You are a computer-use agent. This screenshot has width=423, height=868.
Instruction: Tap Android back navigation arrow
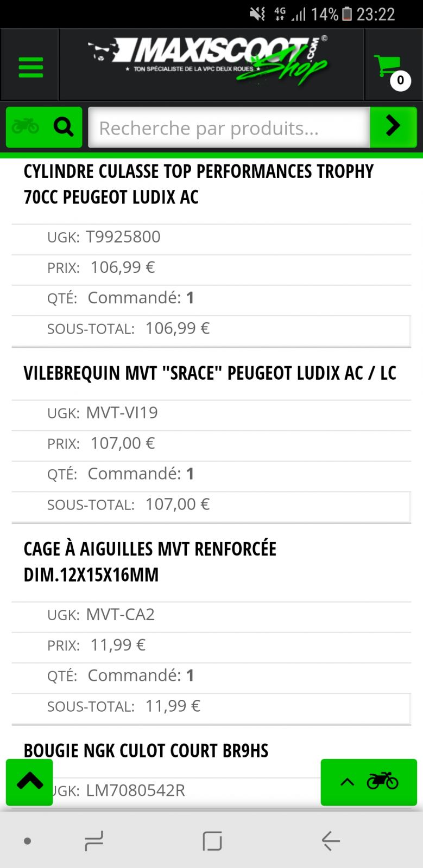tap(331, 841)
